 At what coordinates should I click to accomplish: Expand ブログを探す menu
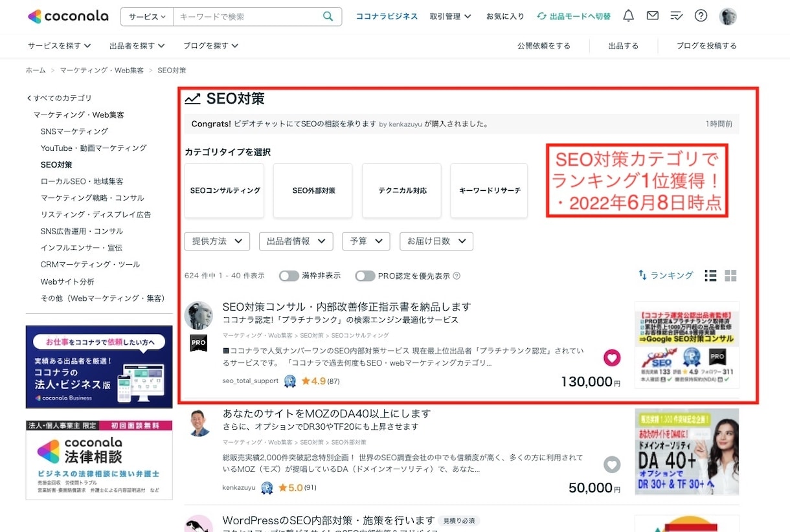tap(211, 46)
